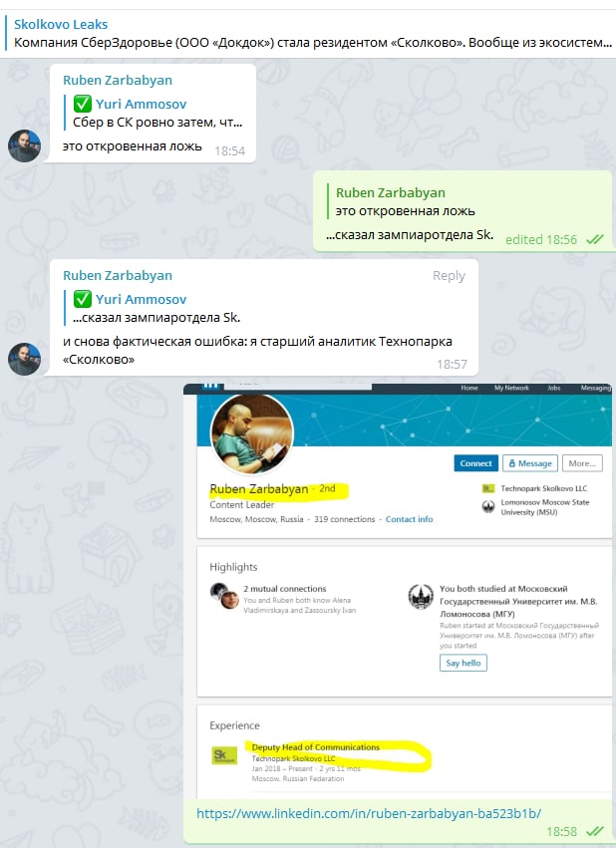
Task: Click the green checkmark next to Yuri Ammosov in first reply
Action: point(82,104)
